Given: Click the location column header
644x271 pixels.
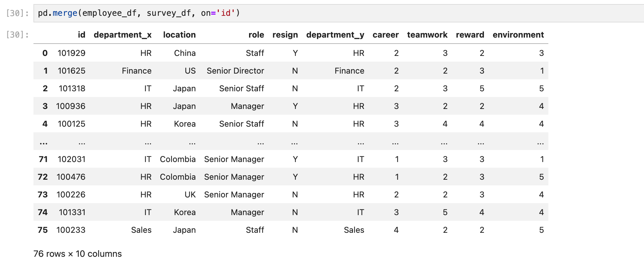Looking at the screenshot, I should (x=179, y=35).
